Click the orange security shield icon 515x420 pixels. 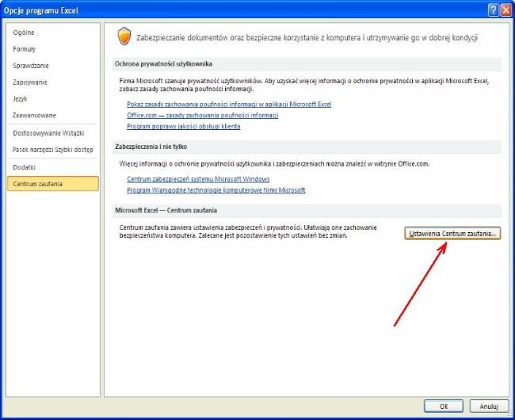[124, 36]
